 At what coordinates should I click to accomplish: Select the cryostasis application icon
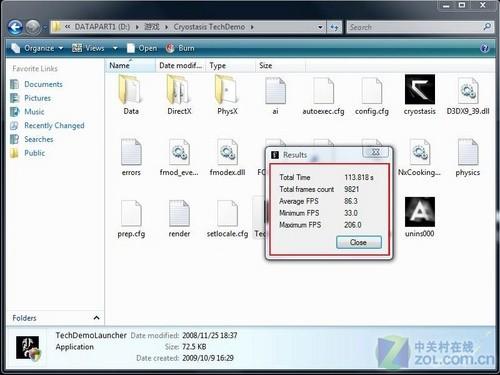tap(420, 95)
